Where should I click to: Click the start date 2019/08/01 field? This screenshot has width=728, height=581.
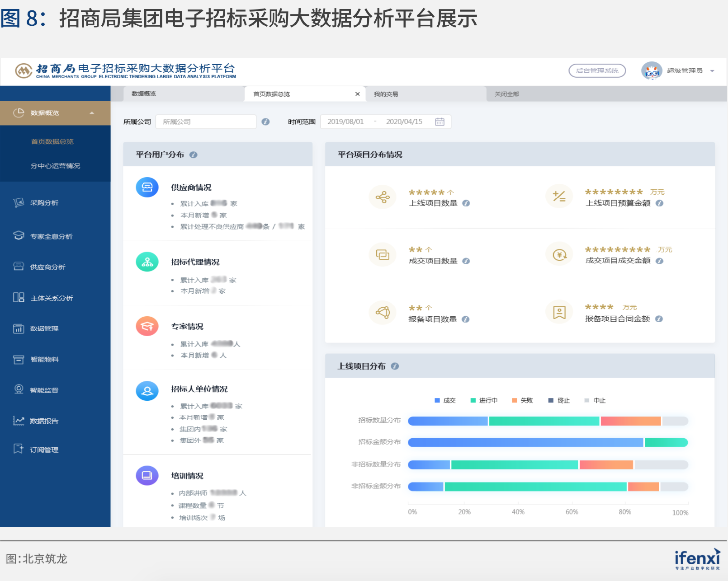click(x=345, y=122)
